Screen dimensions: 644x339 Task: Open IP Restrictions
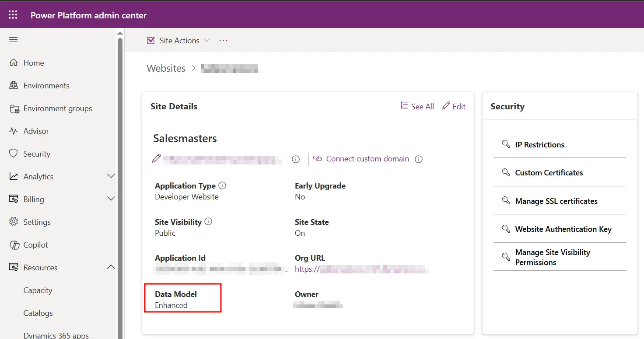coord(540,144)
